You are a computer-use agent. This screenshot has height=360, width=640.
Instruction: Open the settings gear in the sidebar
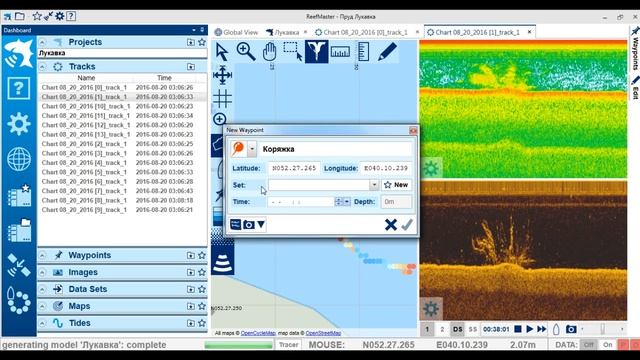[x=19, y=123]
